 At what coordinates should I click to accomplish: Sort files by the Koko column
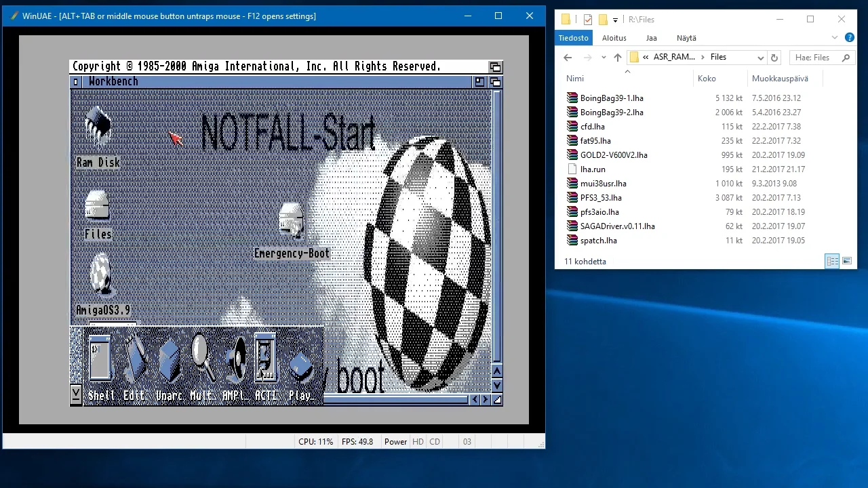[x=721, y=79]
